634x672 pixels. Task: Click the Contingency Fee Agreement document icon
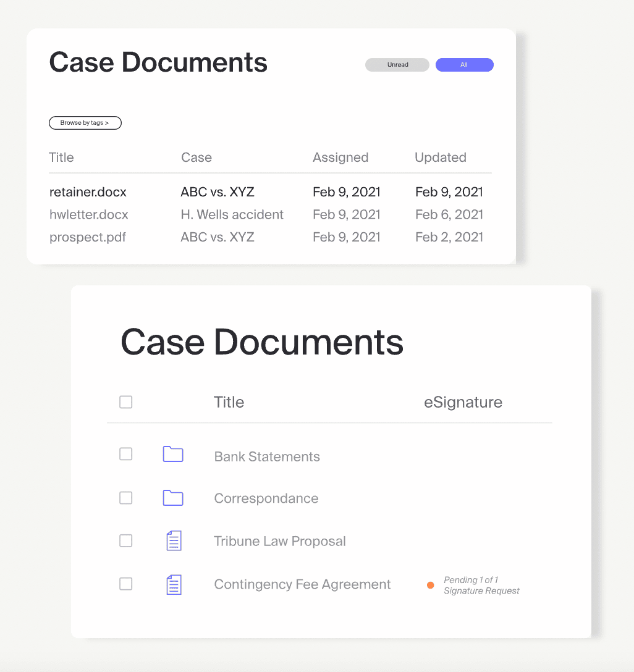(173, 584)
